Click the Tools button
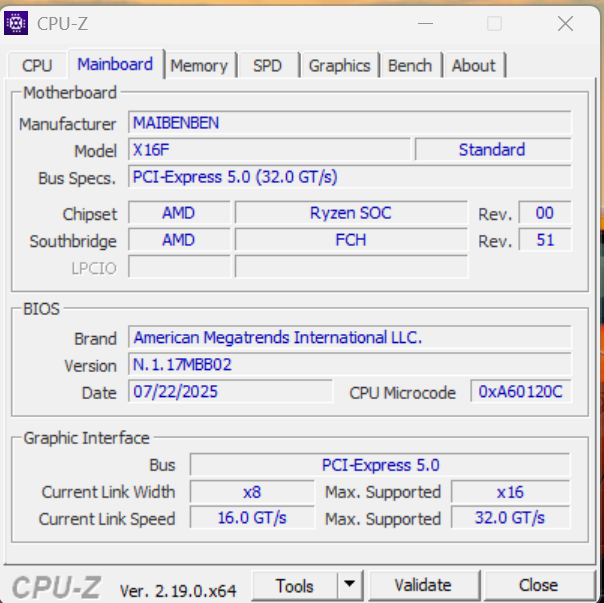This screenshot has height=603, width=604. (295, 586)
